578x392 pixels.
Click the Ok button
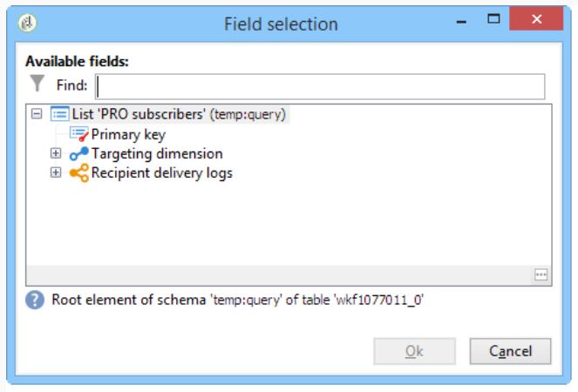(414, 351)
